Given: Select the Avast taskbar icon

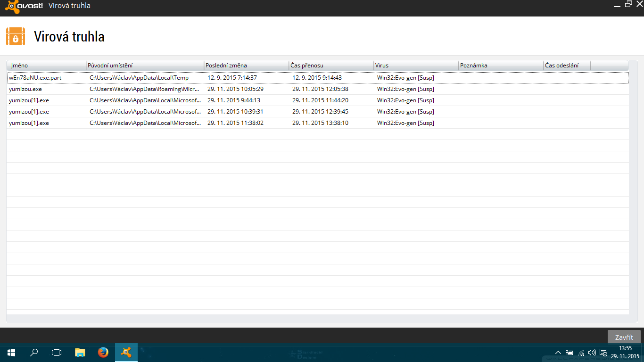Looking at the screenshot, I should 126,353.
